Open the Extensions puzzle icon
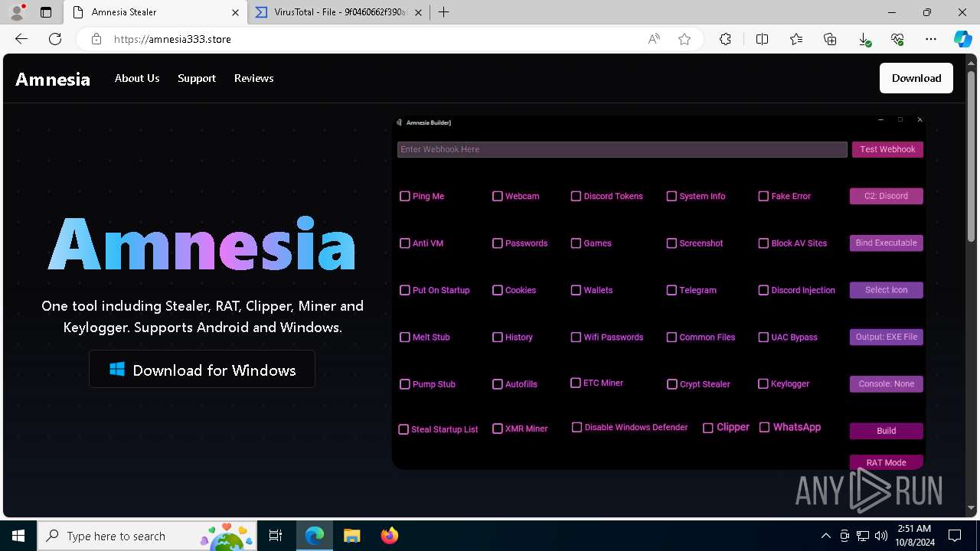Image resolution: width=980 pixels, height=551 pixels. [x=725, y=39]
